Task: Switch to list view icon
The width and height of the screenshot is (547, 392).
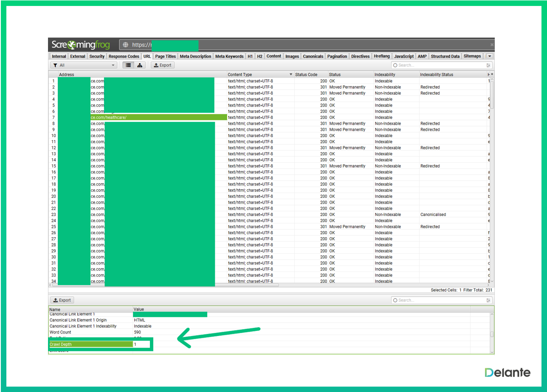Action: point(128,65)
